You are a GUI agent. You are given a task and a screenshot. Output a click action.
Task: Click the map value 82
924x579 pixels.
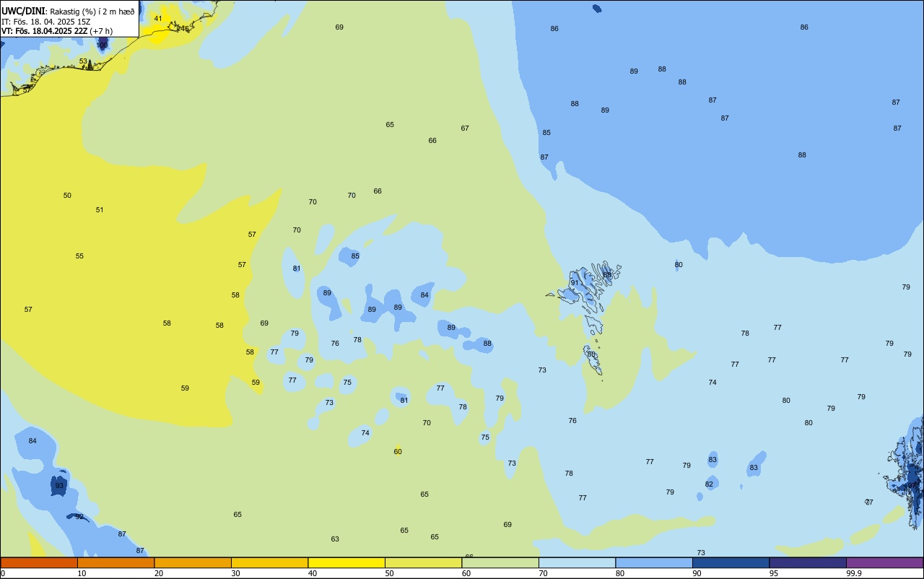(x=709, y=484)
